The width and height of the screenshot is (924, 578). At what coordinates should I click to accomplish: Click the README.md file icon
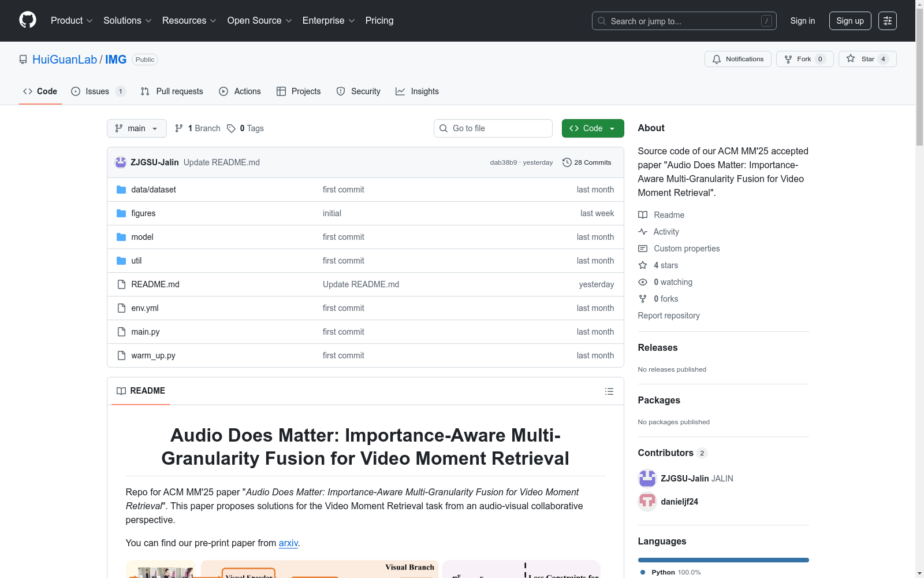pos(121,284)
